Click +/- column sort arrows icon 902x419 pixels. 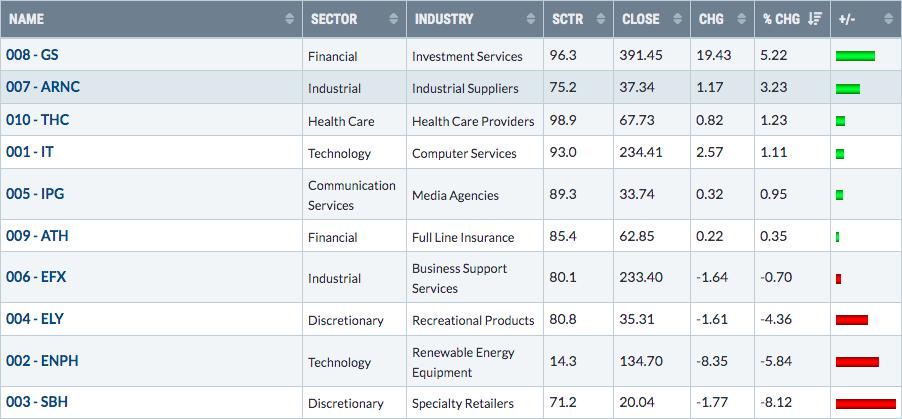click(x=889, y=19)
